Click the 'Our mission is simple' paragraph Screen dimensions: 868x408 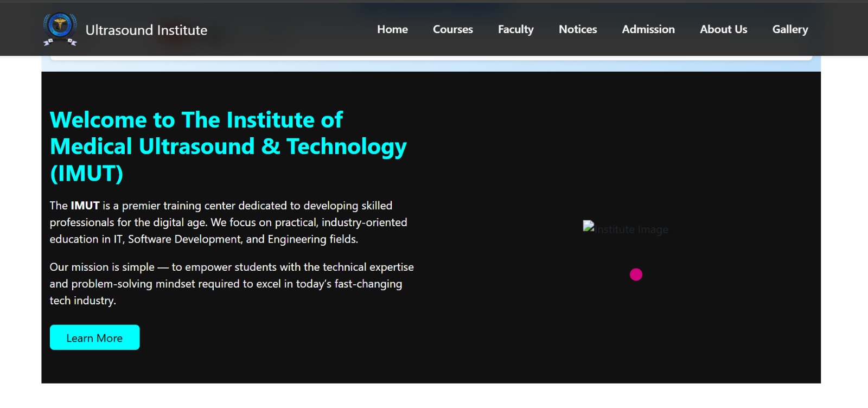click(x=231, y=283)
